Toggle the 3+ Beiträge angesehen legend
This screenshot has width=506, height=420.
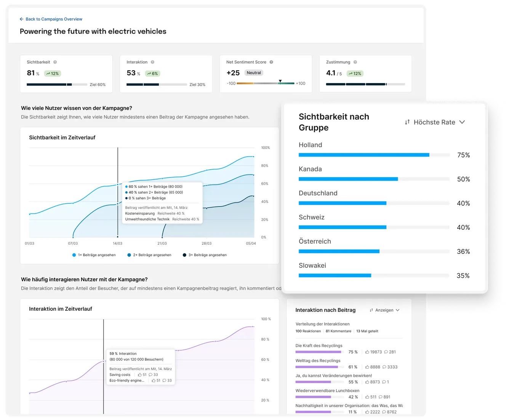205,255
